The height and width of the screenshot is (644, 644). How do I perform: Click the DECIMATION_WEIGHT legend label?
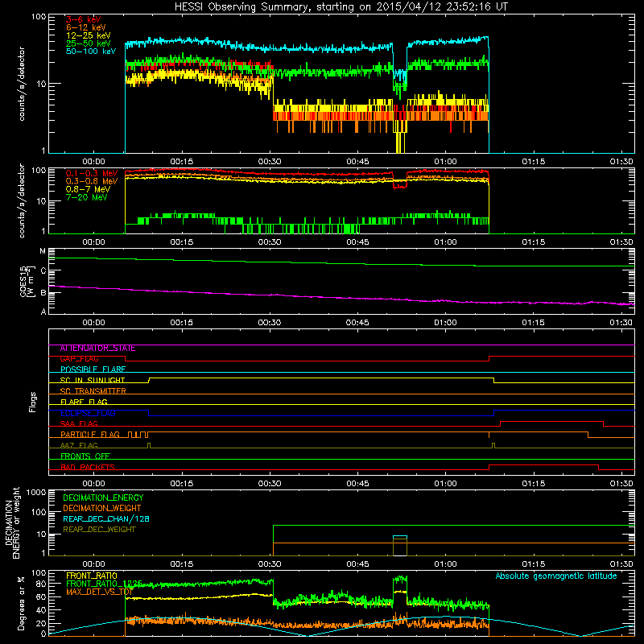[102, 509]
